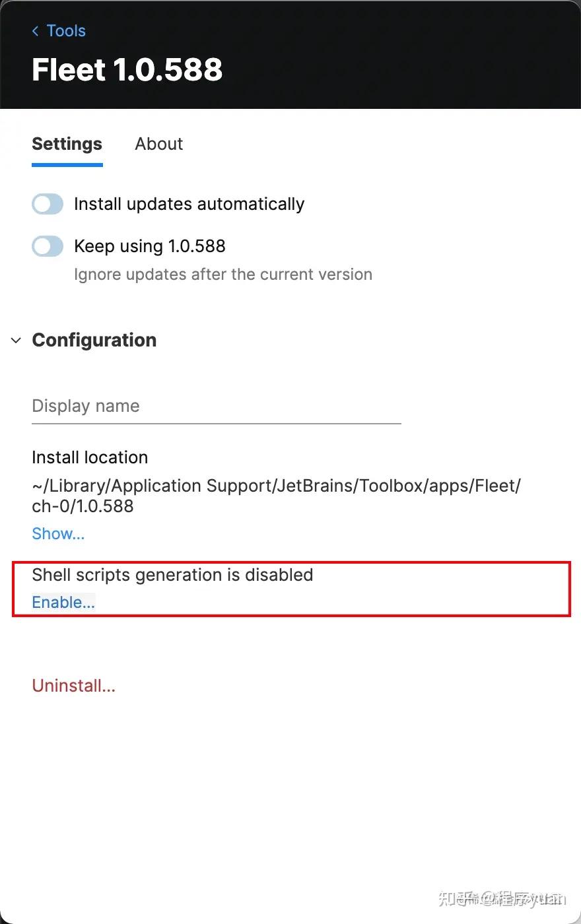The image size is (581, 924).
Task: Switch to Fleet's About page
Action: pyautogui.click(x=158, y=144)
